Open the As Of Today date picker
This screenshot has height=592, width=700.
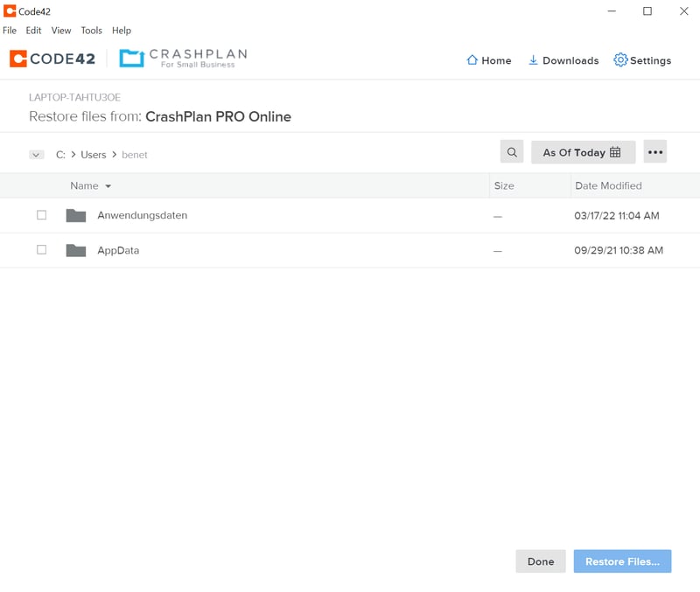(x=583, y=152)
